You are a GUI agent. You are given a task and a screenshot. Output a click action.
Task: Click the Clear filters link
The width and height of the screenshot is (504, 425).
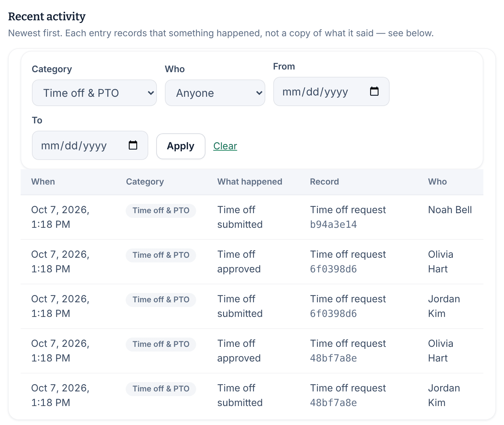click(225, 146)
